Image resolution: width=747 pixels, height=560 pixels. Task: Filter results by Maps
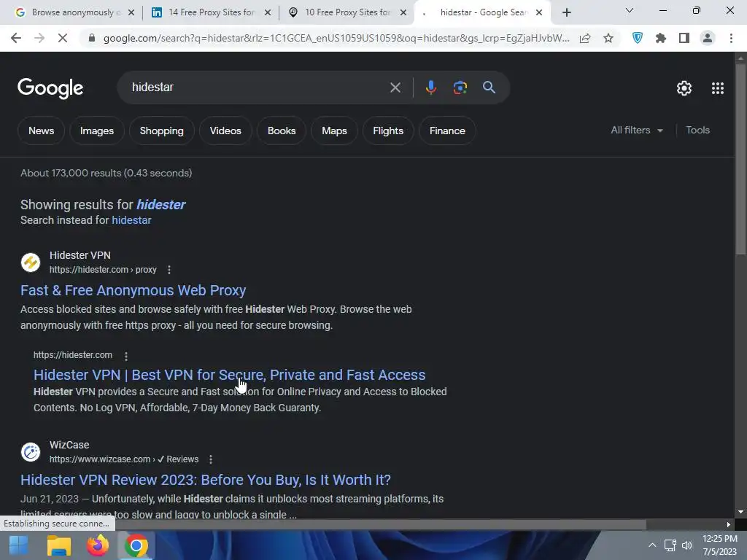click(x=334, y=131)
